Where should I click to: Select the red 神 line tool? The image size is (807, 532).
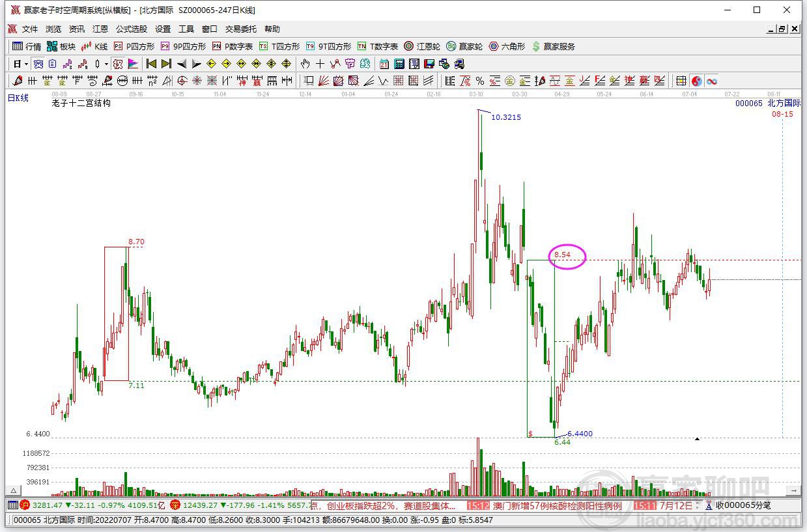tap(242, 81)
